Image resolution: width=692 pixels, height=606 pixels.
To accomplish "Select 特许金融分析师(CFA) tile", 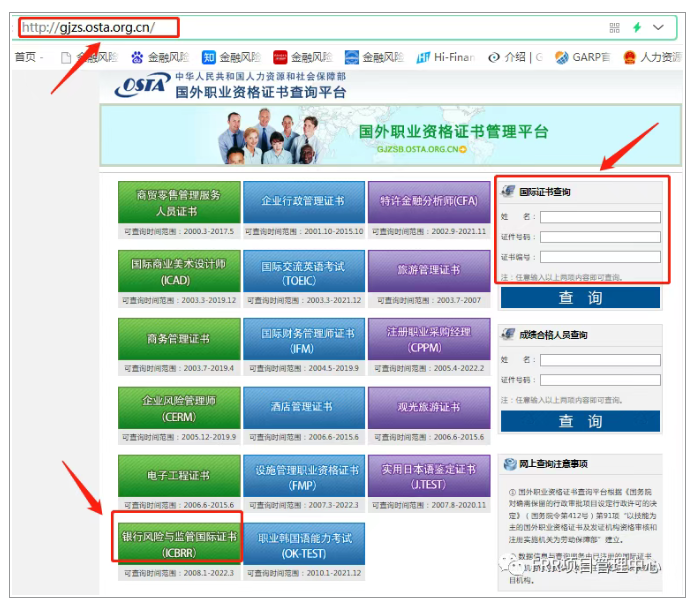I will tap(429, 202).
